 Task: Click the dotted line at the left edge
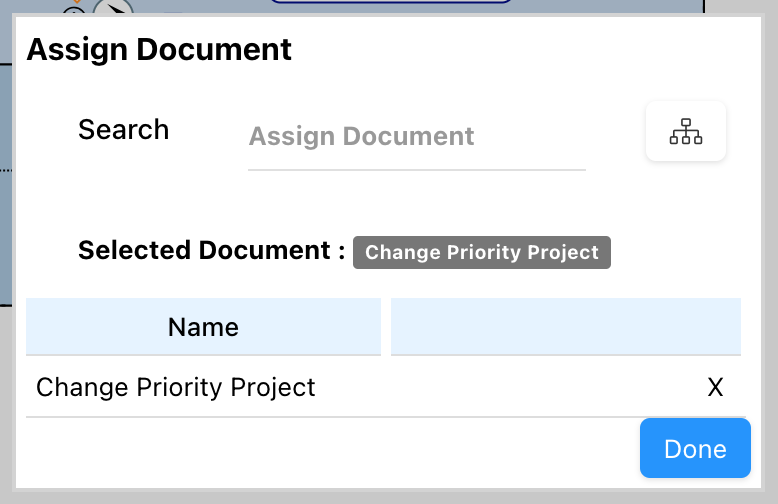point(5,170)
